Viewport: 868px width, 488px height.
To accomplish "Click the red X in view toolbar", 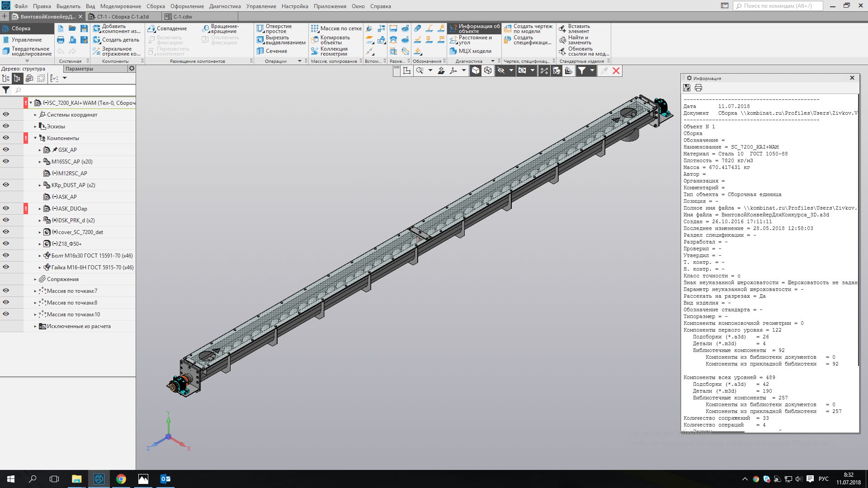I will point(616,70).
